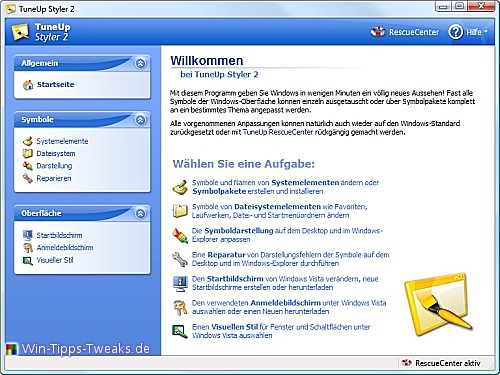This screenshot has width=500, height=375.
Task: Choose Reparieren in the sidebar
Action: click(54, 178)
